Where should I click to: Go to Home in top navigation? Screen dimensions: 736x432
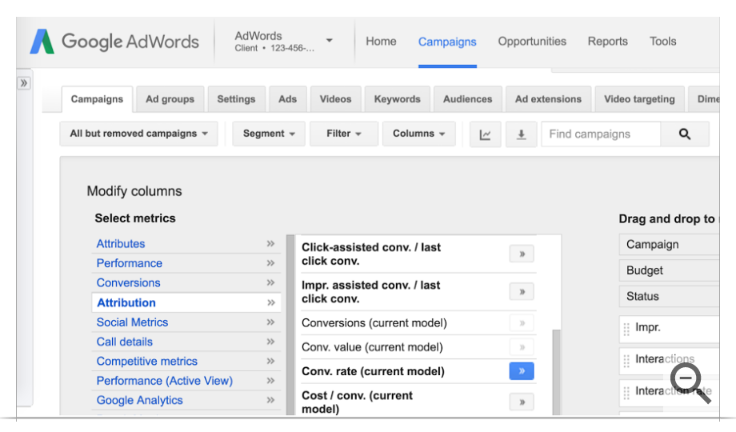381,42
